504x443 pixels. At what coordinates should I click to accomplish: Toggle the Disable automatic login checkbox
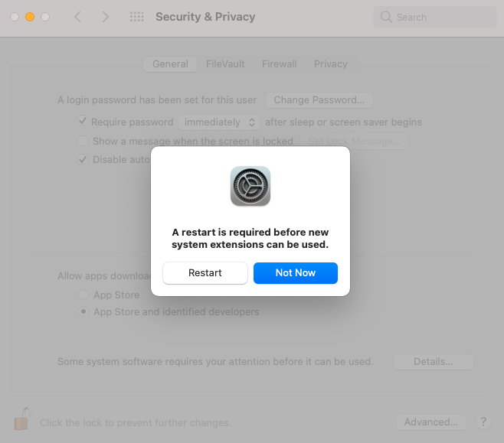[x=83, y=159]
